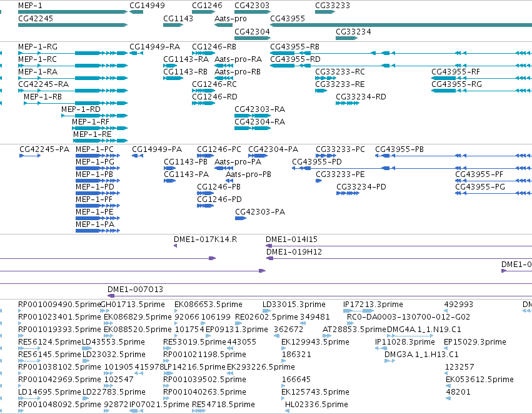532x414 pixels.
Task: Click transcript label CG14949-RA
Action: (154, 46)
